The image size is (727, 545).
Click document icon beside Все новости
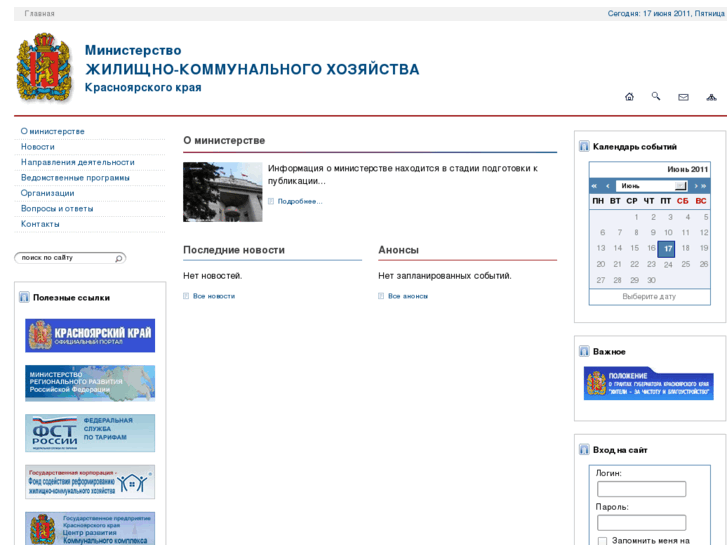(x=186, y=296)
